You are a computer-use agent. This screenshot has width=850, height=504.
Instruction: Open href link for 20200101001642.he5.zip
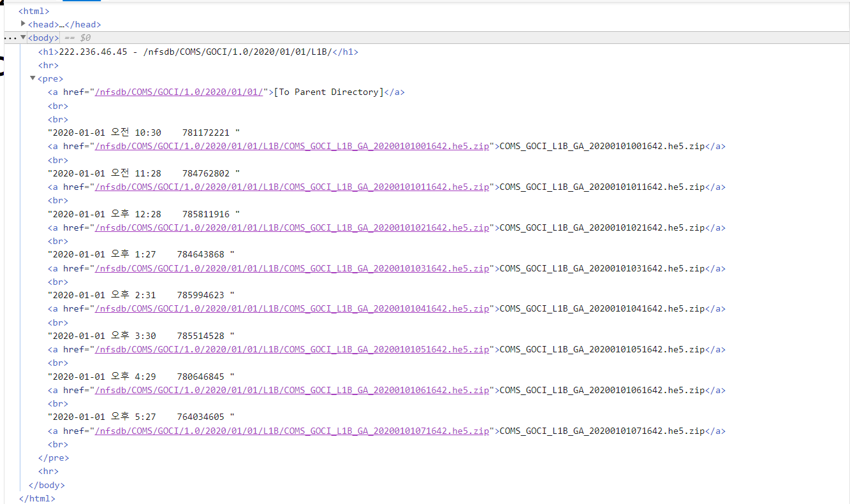click(x=292, y=147)
